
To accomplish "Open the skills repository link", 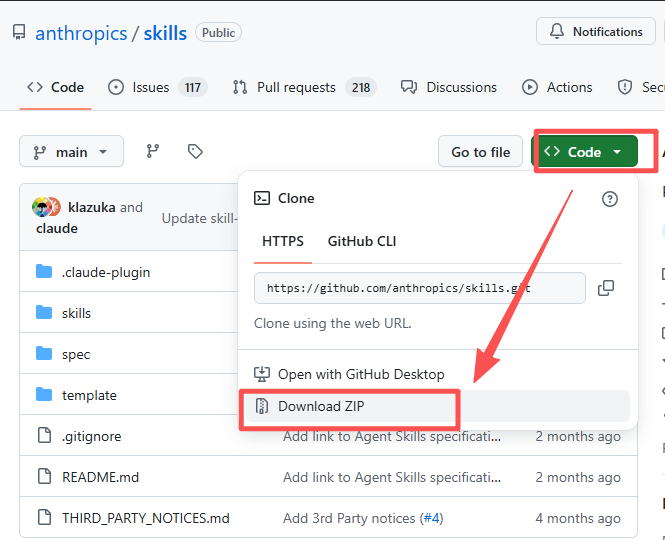I will [165, 33].
